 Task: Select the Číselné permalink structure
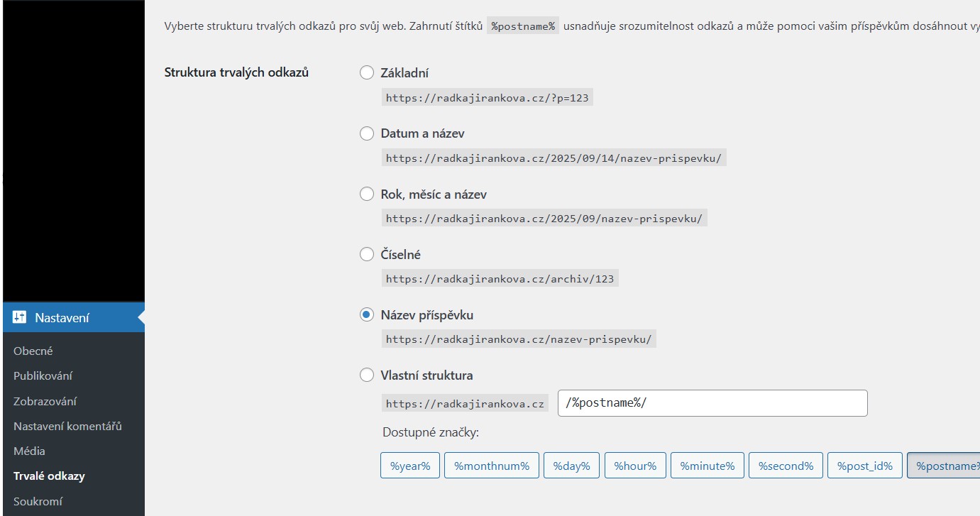(x=367, y=253)
